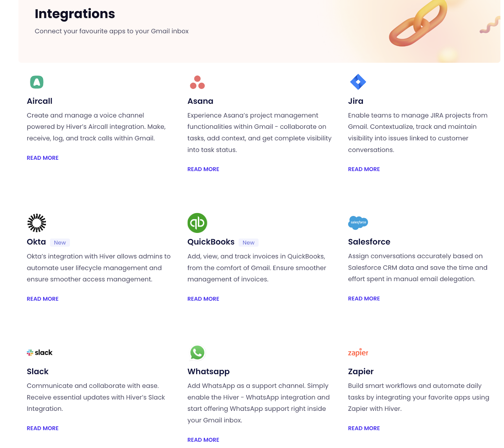This screenshot has height=448, width=504.
Task: Click the Okta sunburst logo
Action: pos(37,223)
